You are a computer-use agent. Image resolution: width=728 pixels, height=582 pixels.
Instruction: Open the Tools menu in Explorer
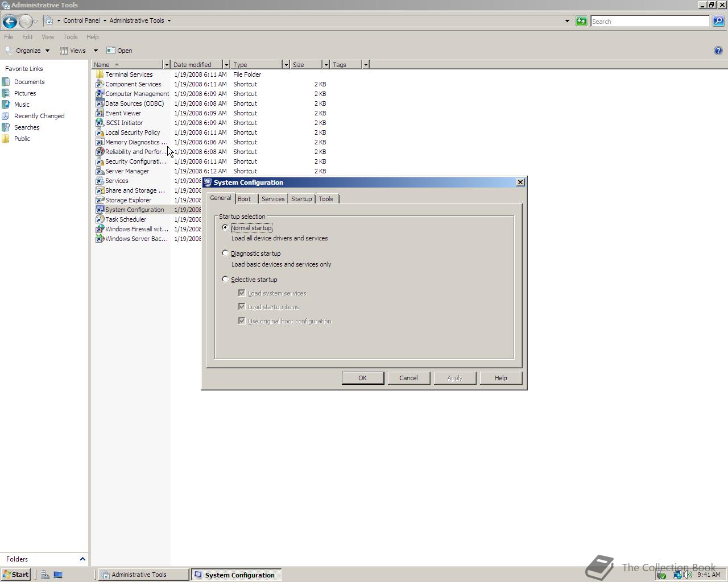click(x=71, y=37)
